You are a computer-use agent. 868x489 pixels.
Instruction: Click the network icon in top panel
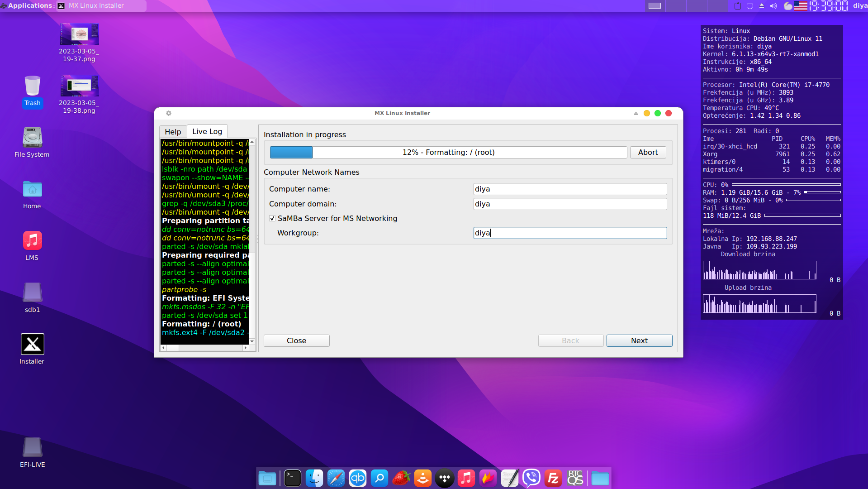[750, 6]
